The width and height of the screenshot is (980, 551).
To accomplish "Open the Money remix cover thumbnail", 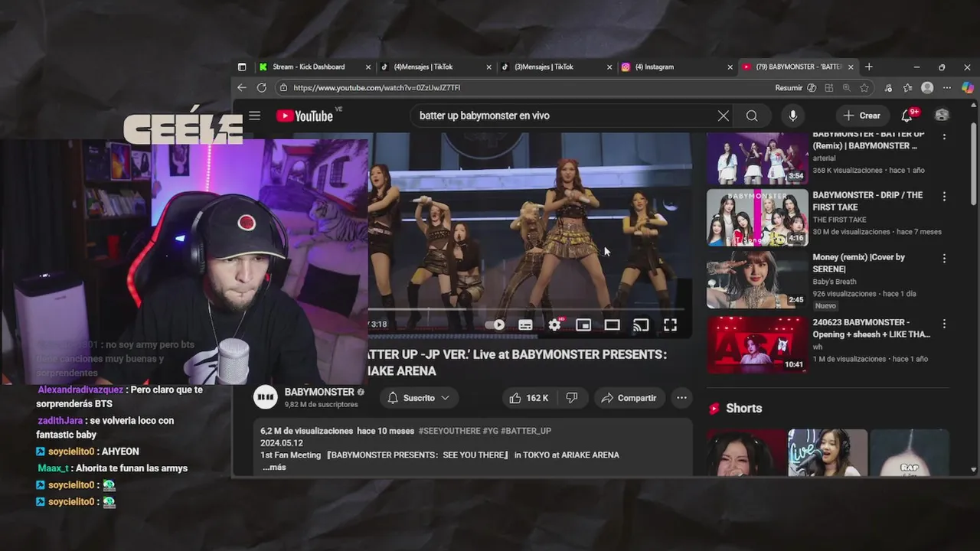I will pyautogui.click(x=757, y=280).
